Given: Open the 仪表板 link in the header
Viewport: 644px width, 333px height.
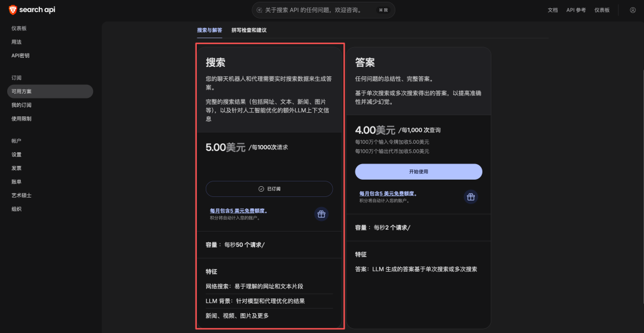Looking at the screenshot, I should click(x=602, y=10).
